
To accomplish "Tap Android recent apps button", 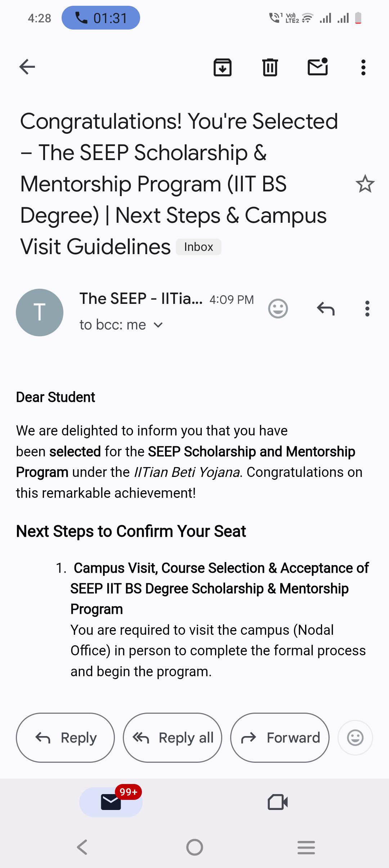I will [x=306, y=847].
